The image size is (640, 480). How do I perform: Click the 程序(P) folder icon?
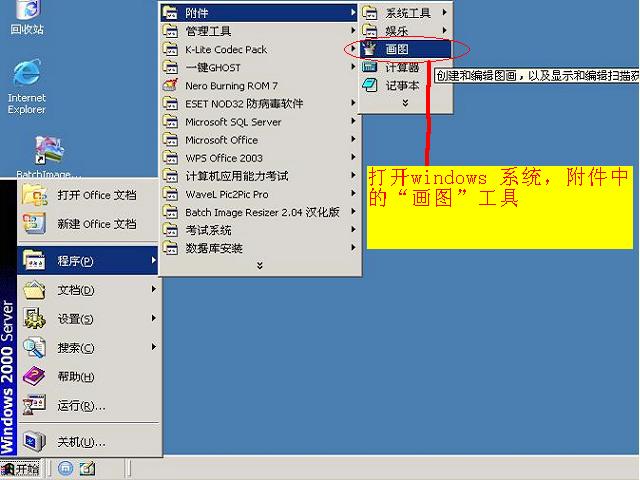click(x=34, y=260)
